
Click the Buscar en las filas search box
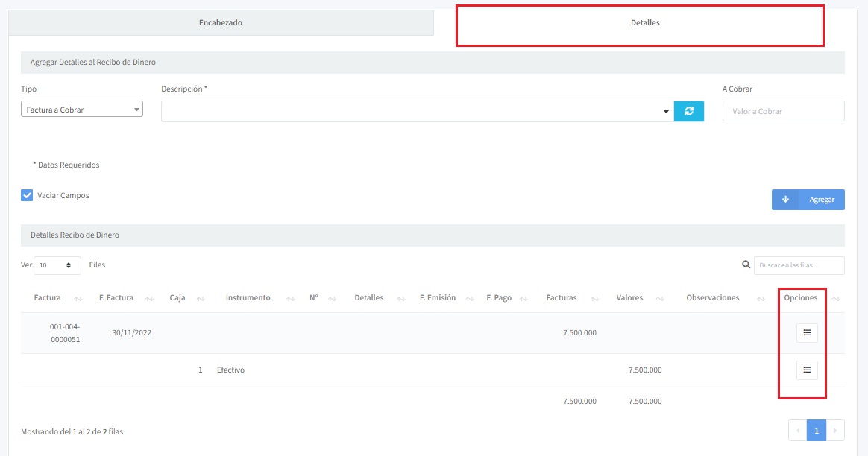pos(799,265)
